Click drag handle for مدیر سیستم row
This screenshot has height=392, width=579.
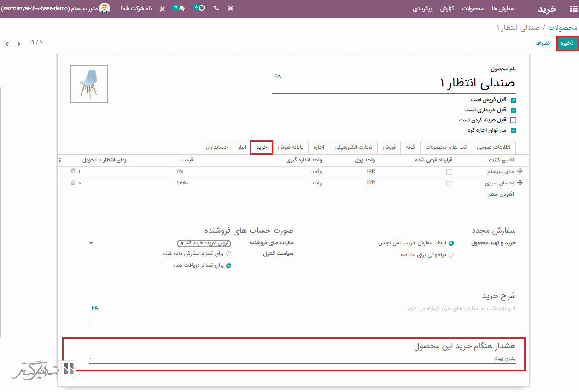coord(520,171)
